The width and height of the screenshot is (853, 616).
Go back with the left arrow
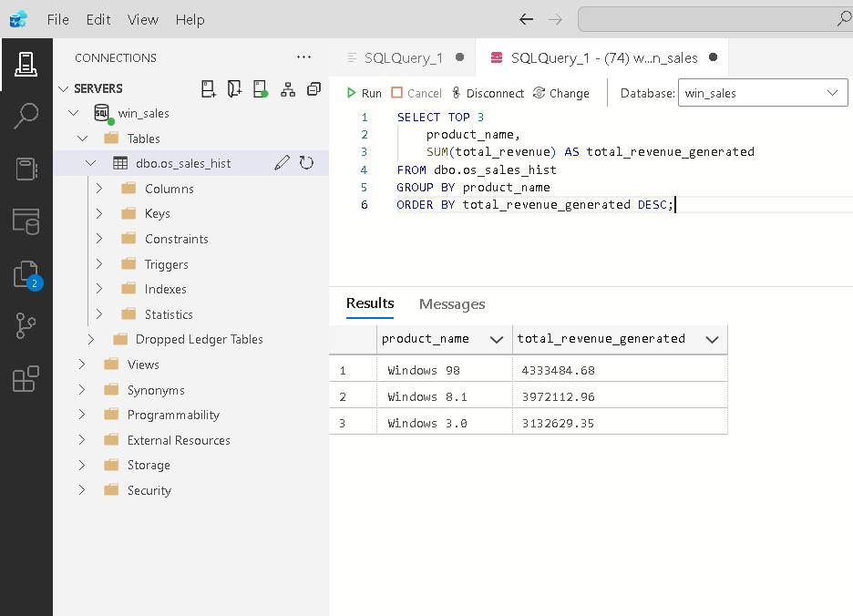(x=526, y=19)
